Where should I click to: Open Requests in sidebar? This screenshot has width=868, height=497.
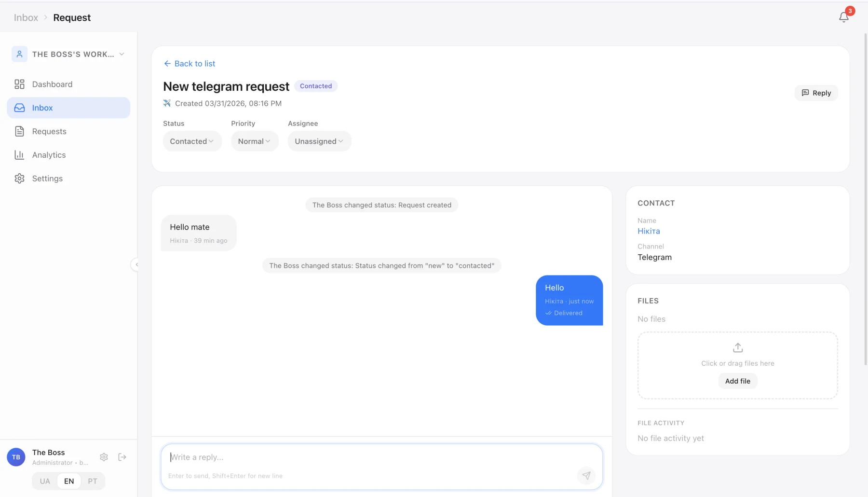pos(68,131)
